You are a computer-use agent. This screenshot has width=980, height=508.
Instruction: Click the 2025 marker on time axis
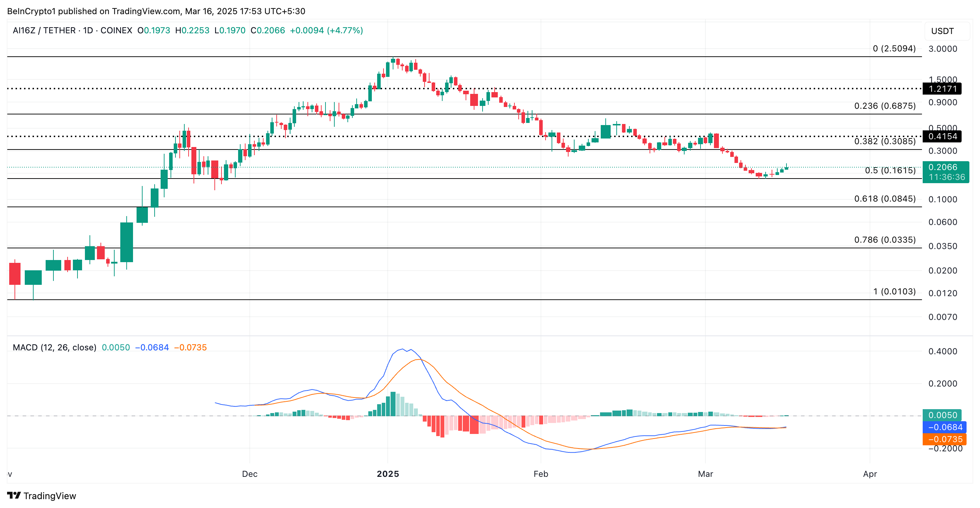388,474
